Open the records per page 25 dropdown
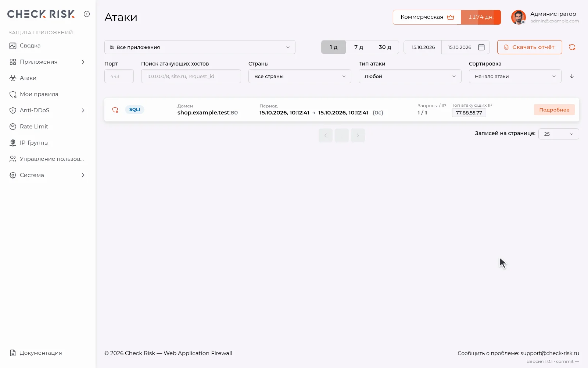Viewport: 588px width, 368px height. [559, 134]
